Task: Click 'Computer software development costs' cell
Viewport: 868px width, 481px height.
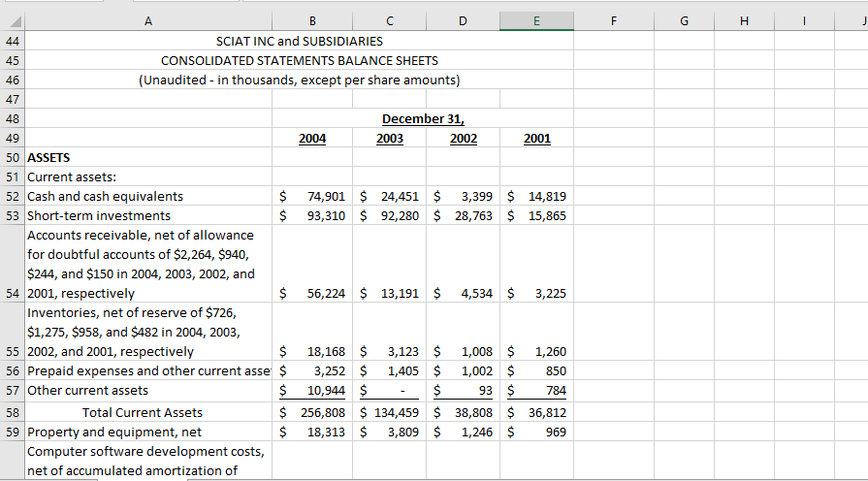Action: [148, 461]
